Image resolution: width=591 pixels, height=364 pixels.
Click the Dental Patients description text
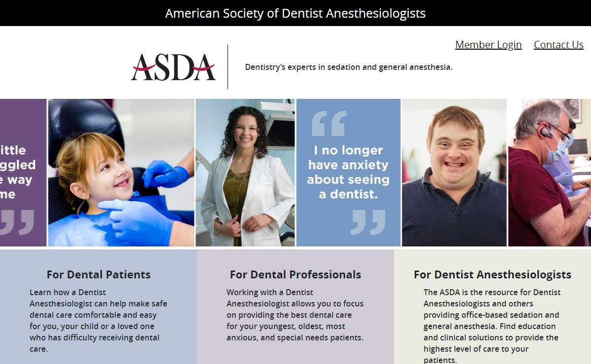pyautogui.click(x=98, y=321)
